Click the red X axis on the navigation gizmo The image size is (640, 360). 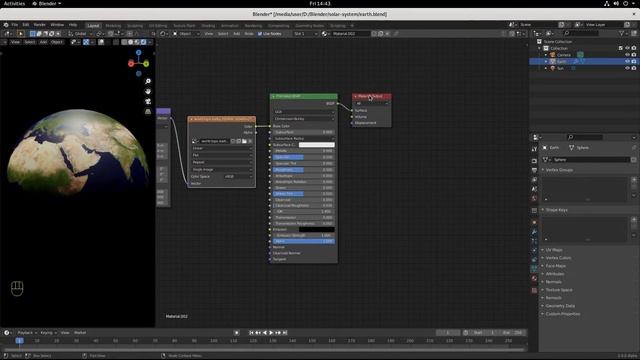[x=131, y=64]
